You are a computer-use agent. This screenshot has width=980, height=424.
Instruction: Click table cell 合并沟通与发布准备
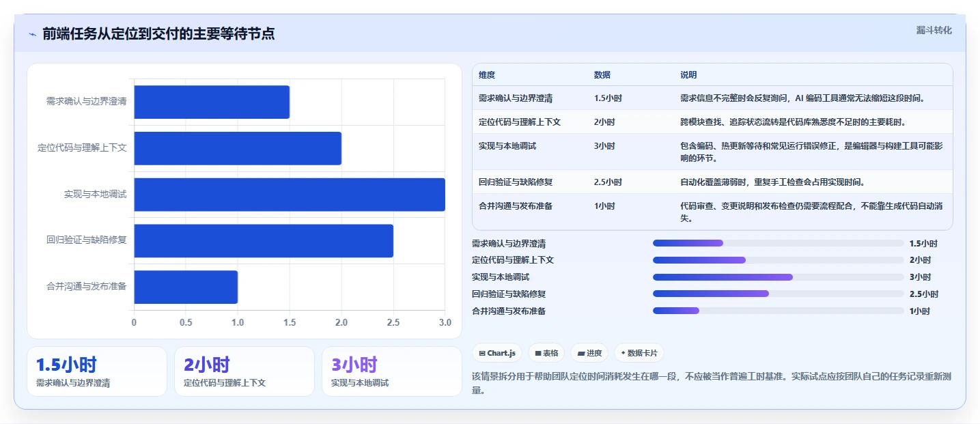(516, 206)
